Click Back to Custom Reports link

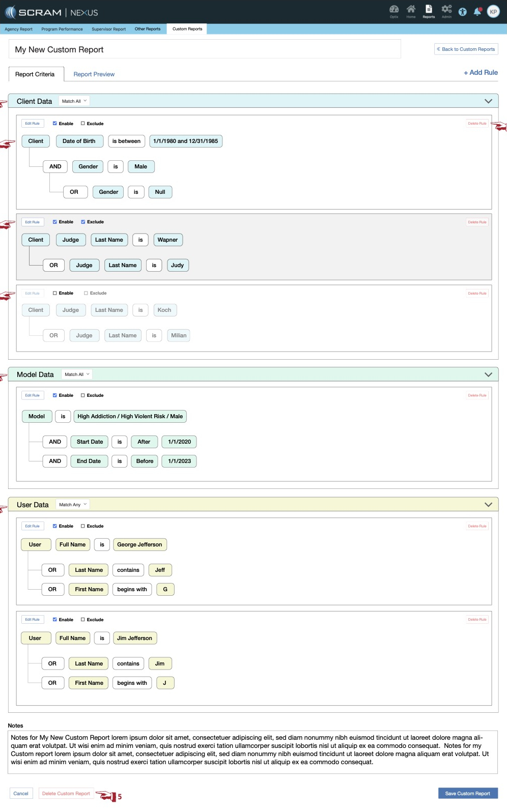466,49
